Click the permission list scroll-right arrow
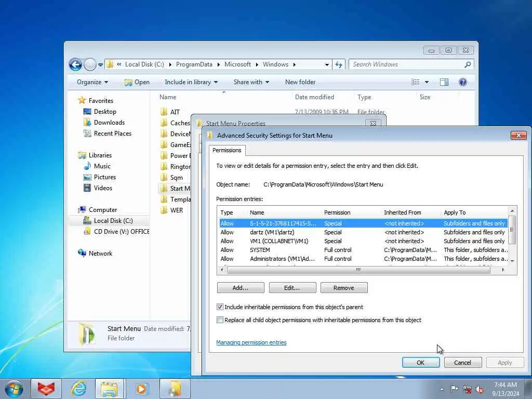This screenshot has height=399, width=532. coord(503,270)
